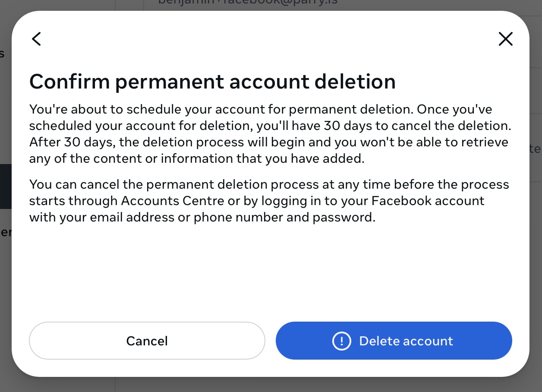Close the deletion dialog with the X
This screenshot has height=392, width=542.
tap(505, 39)
